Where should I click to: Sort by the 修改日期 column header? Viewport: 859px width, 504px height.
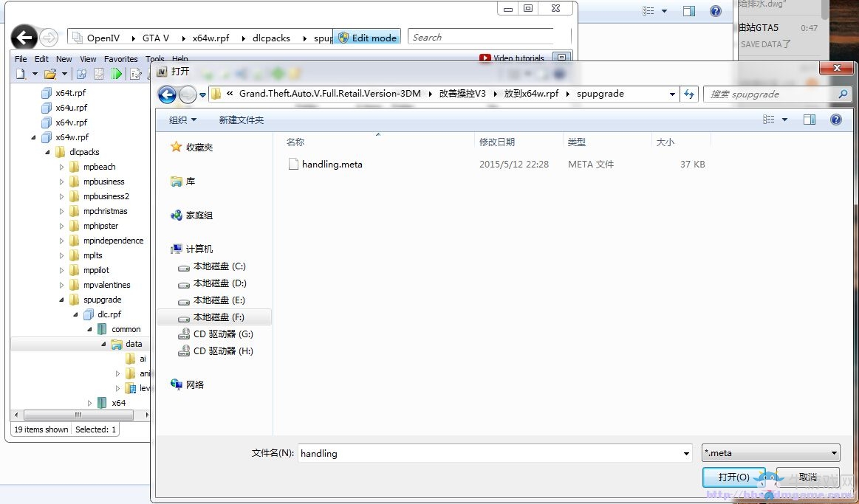point(519,142)
